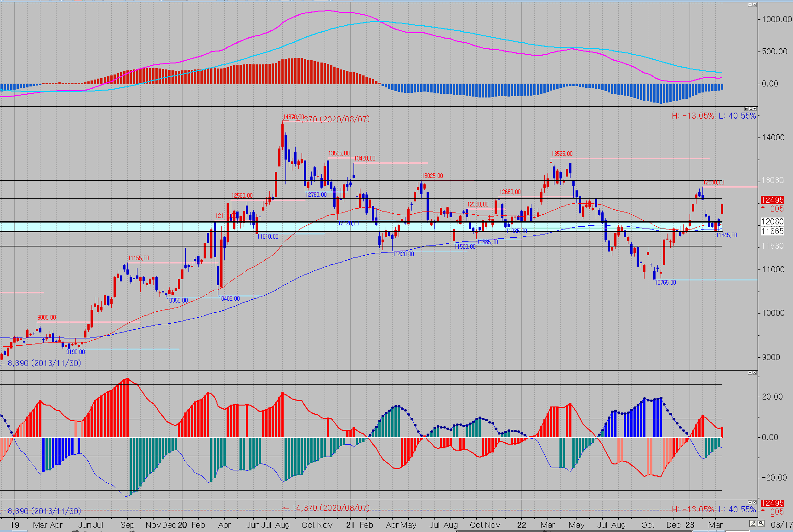Click the 13525.00 high marker label

pyautogui.click(x=562, y=154)
